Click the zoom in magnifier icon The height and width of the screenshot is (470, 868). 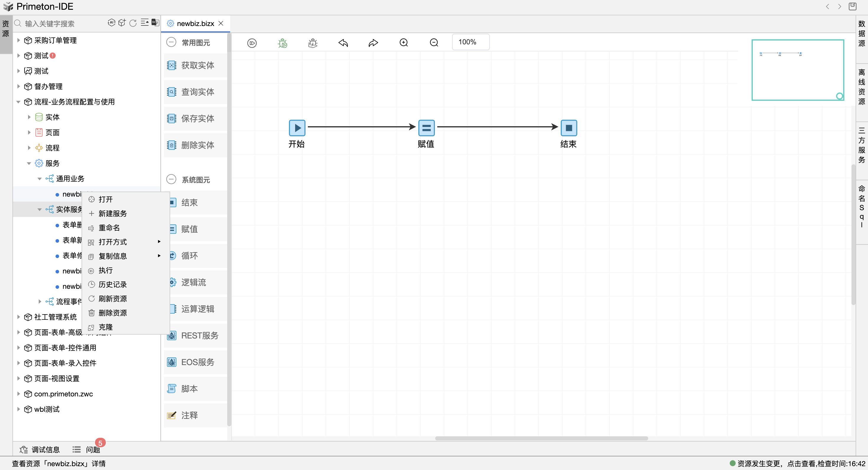(x=404, y=43)
